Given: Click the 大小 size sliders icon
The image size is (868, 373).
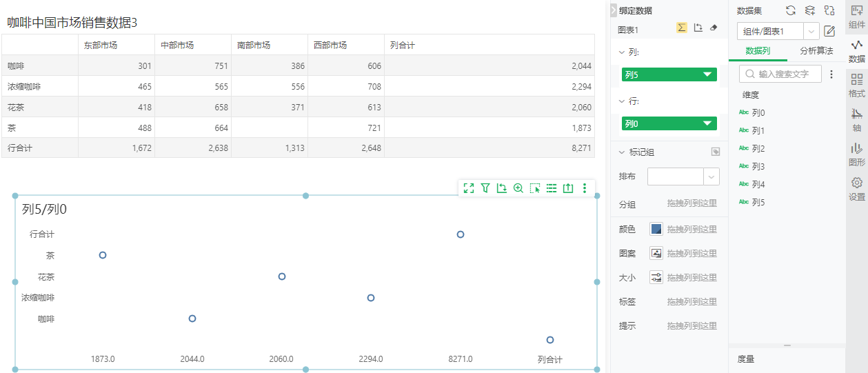Looking at the screenshot, I should pyautogui.click(x=656, y=277).
